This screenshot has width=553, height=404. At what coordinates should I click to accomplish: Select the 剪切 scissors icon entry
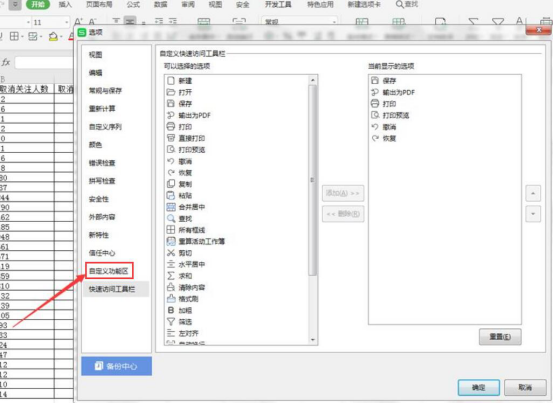(x=171, y=253)
